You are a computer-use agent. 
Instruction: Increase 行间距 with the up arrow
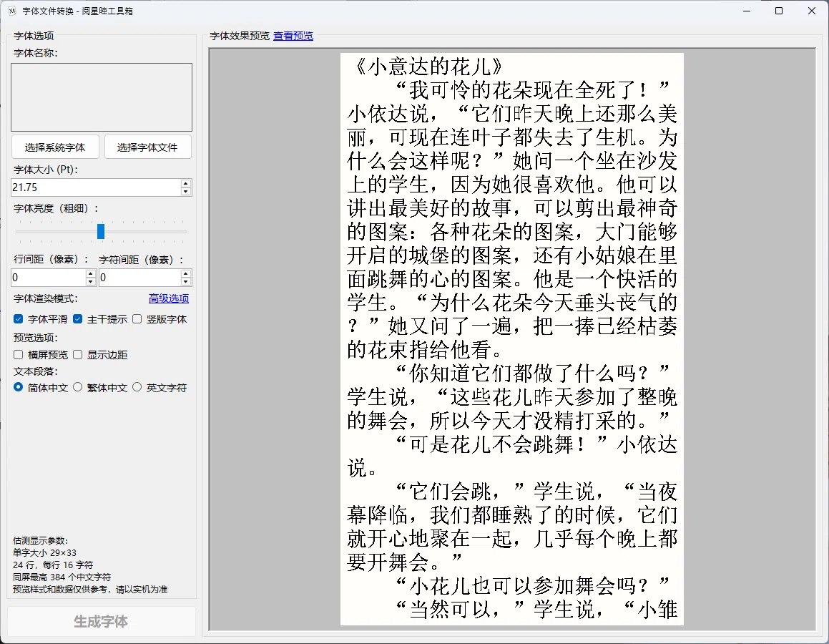tap(90, 273)
